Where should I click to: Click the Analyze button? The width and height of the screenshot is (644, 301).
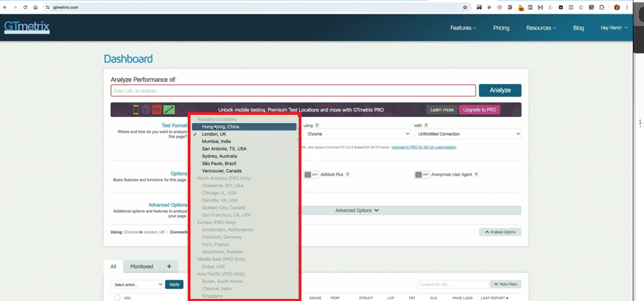pos(500,90)
